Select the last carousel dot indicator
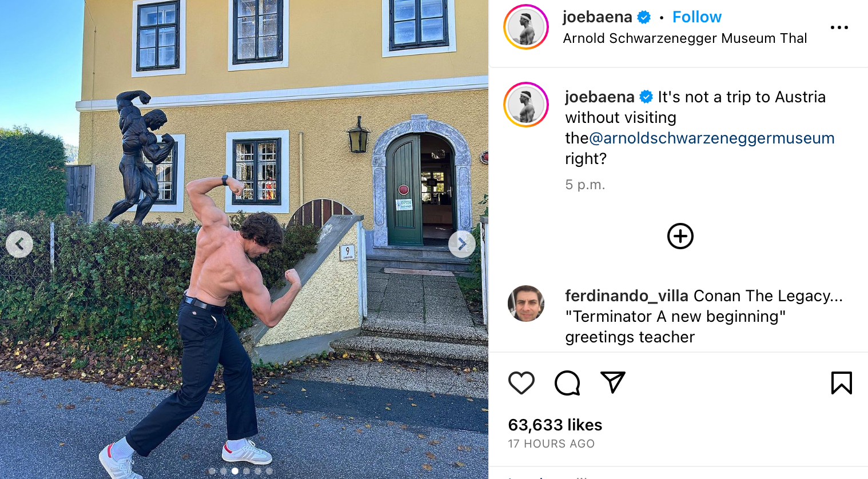Image resolution: width=868 pixels, height=479 pixels. click(x=269, y=471)
